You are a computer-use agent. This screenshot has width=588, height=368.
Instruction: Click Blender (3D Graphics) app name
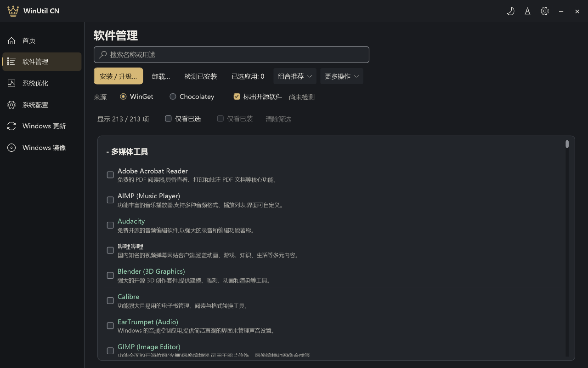pyautogui.click(x=151, y=271)
